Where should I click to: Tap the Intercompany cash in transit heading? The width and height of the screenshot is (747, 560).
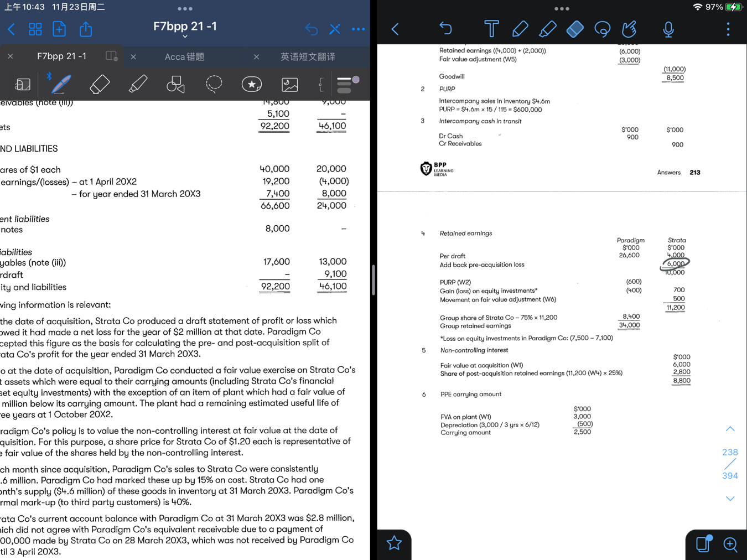coord(480,121)
